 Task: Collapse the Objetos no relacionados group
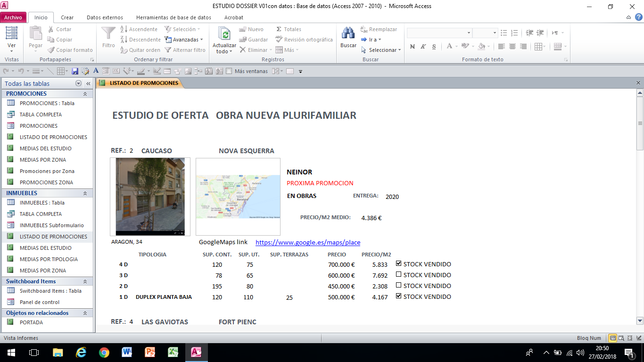tap(85, 313)
